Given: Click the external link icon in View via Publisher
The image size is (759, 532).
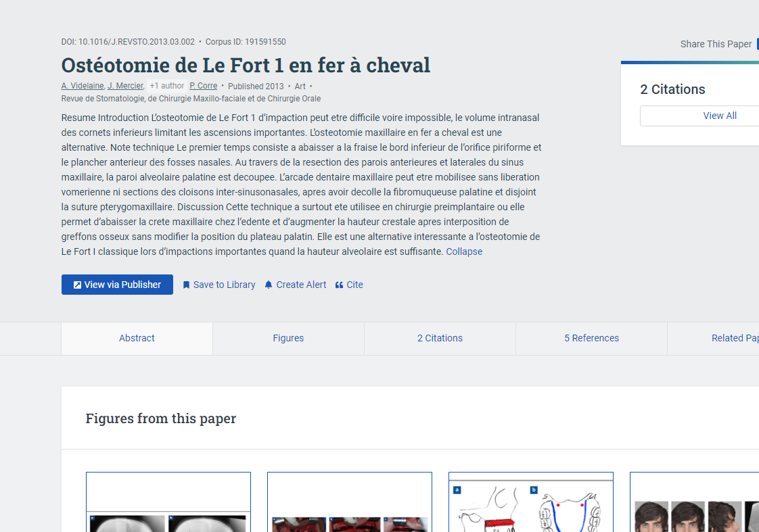Looking at the screenshot, I should tap(77, 285).
